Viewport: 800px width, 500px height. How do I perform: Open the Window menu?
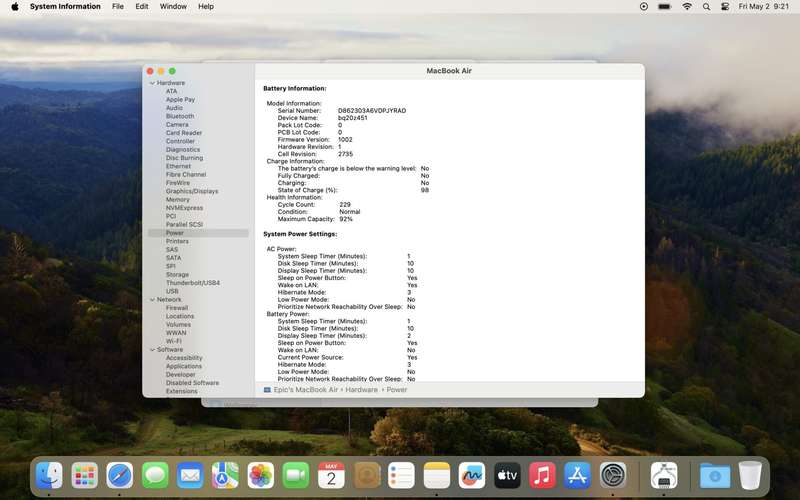[x=173, y=7]
